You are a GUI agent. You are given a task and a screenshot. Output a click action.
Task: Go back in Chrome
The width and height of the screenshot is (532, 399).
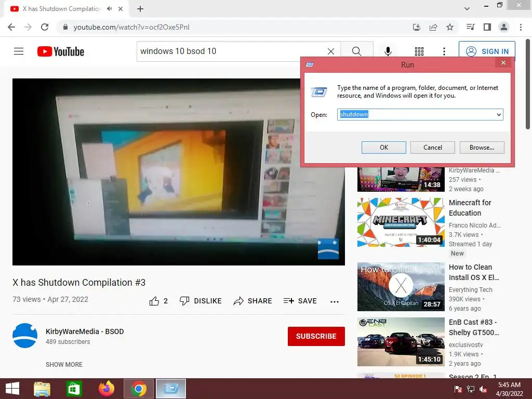tap(11, 27)
